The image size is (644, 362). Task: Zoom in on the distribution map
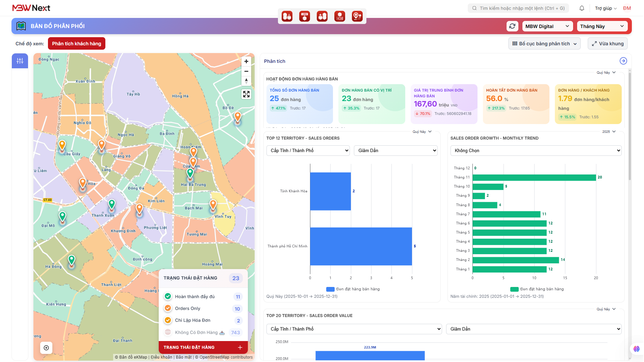point(246,62)
